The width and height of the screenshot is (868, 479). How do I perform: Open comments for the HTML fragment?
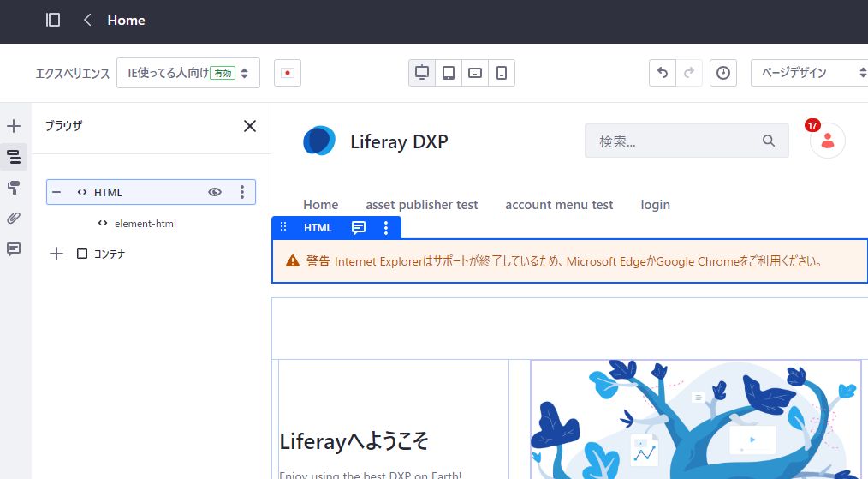point(359,227)
